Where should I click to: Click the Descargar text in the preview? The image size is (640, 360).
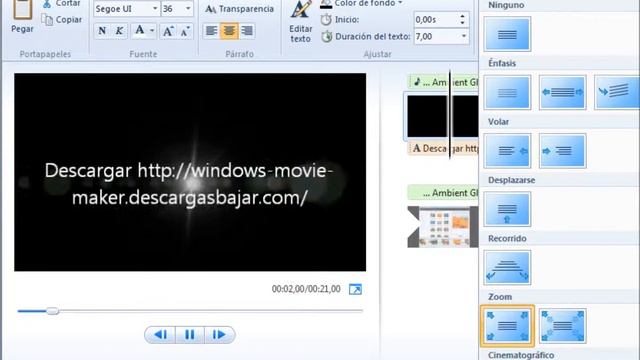(x=189, y=184)
